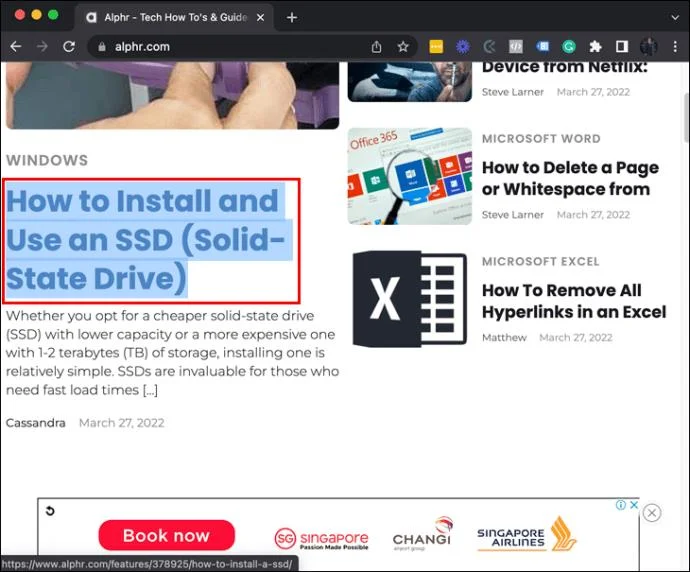Open Cassandra's author page
Image resolution: width=690 pixels, height=572 pixels.
pyautogui.click(x=36, y=423)
